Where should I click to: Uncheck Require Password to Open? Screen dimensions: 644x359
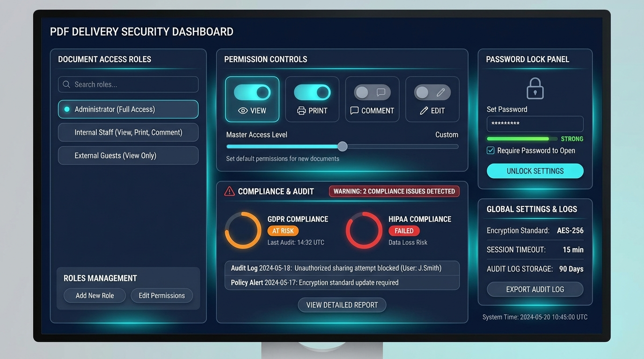click(x=490, y=150)
